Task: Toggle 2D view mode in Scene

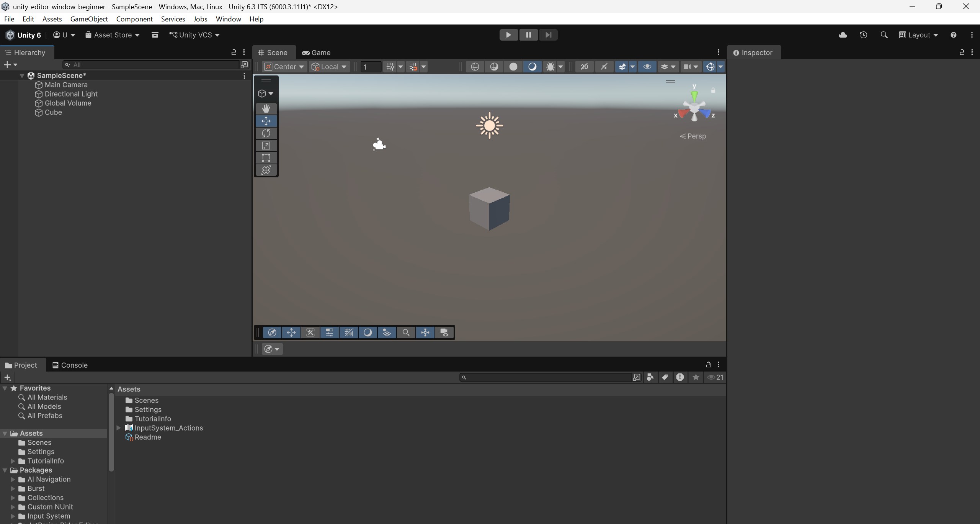Action: pos(584,67)
